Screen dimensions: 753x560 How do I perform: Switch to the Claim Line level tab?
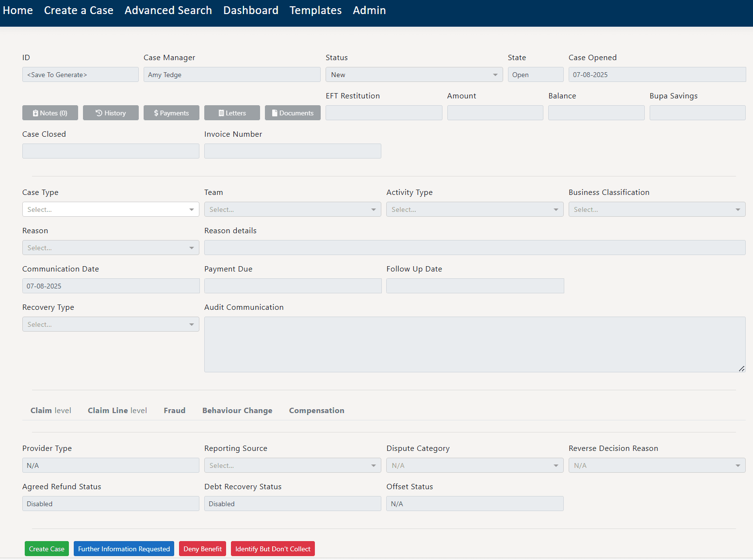coord(117,411)
